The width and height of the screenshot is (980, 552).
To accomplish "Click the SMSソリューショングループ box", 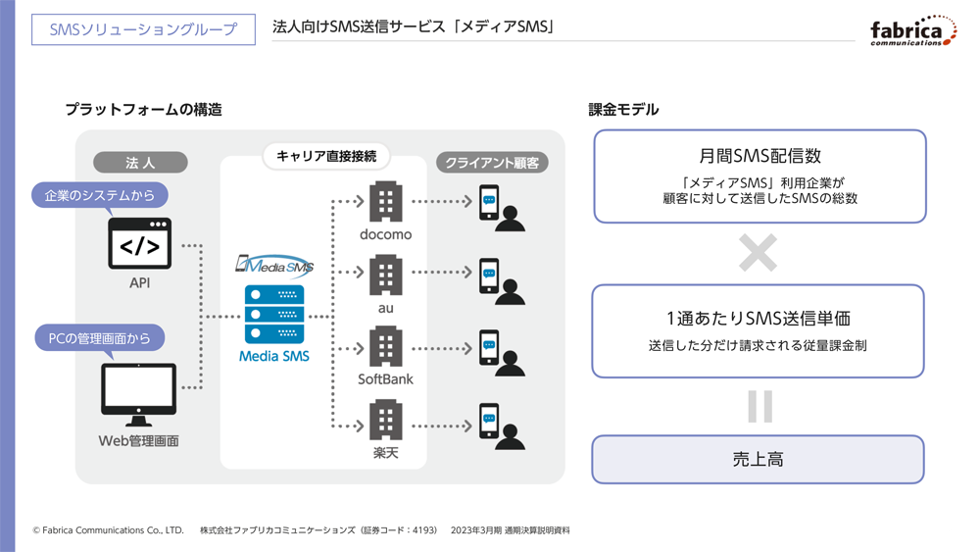I will (143, 29).
